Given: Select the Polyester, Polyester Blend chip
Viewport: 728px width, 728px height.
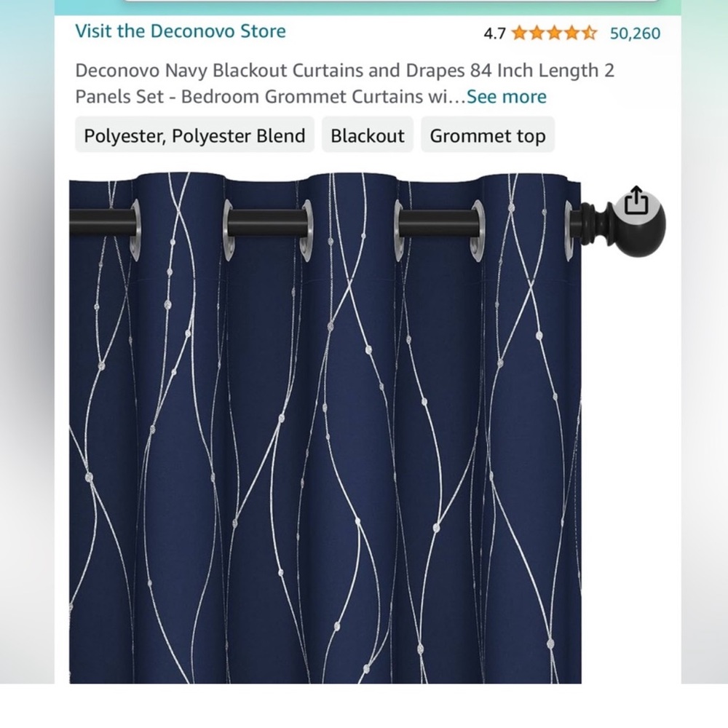Looking at the screenshot, I should click(x=194, y=135).
